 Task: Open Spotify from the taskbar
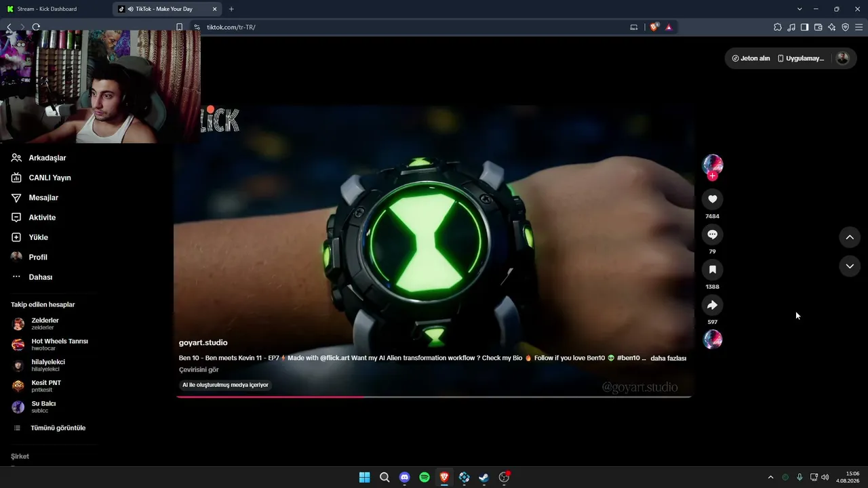pyautogui.click(x=425, y=477)
